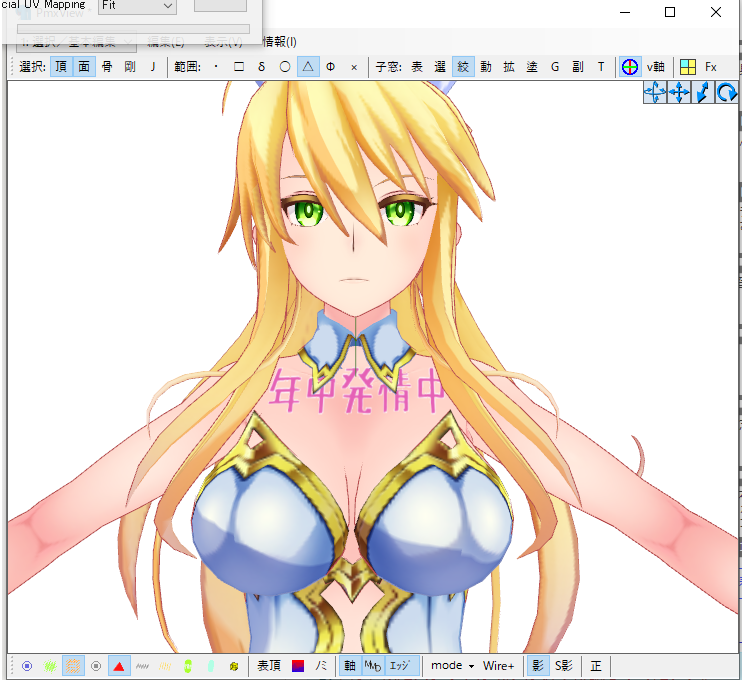Open the mode dropdown
This screenshot has width=742, height=680.
[x=452, y=666]
